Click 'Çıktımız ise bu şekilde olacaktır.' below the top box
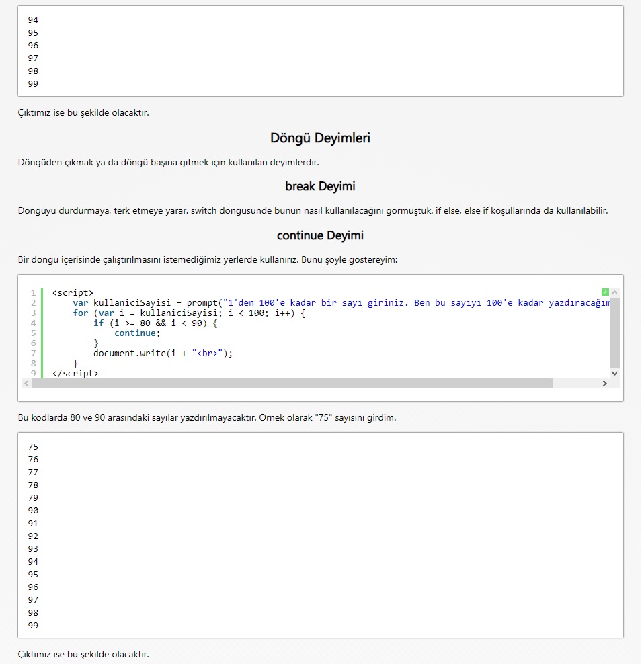 [x=83, y=113]
